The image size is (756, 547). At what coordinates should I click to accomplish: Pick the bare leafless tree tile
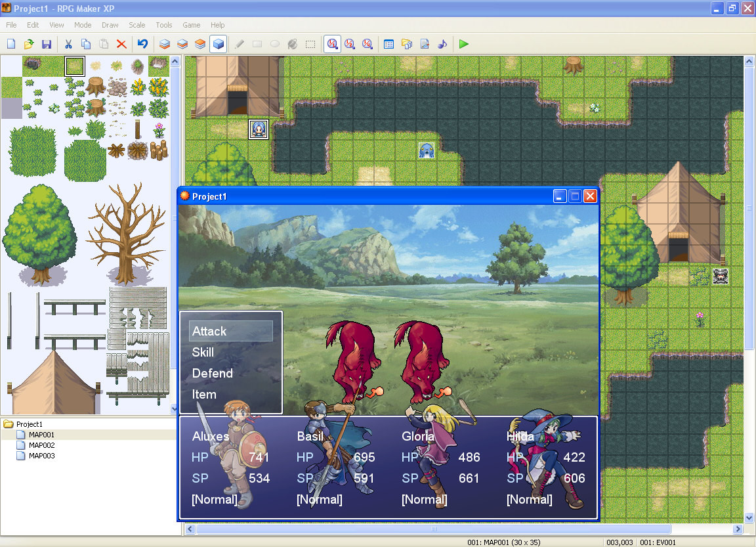[126, 234]
